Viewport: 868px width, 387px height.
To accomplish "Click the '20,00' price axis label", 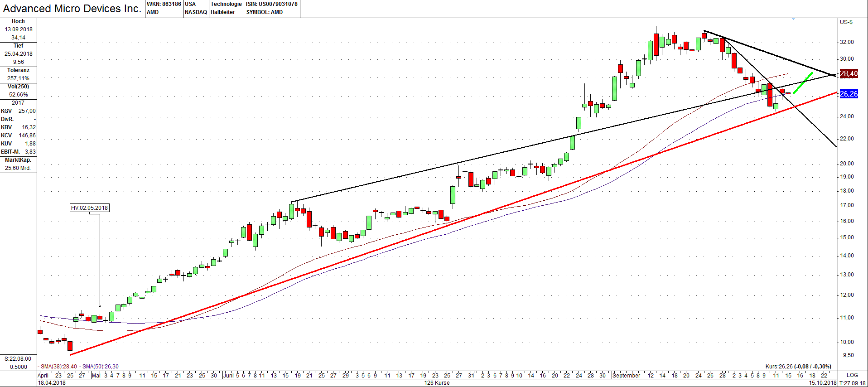I will (x=847, y=164).
